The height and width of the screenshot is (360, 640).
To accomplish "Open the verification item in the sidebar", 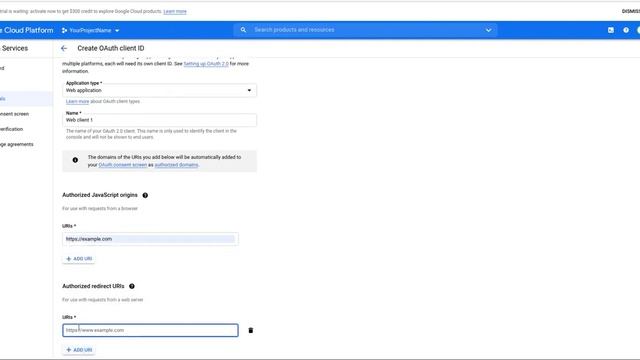I will [11, 129].
